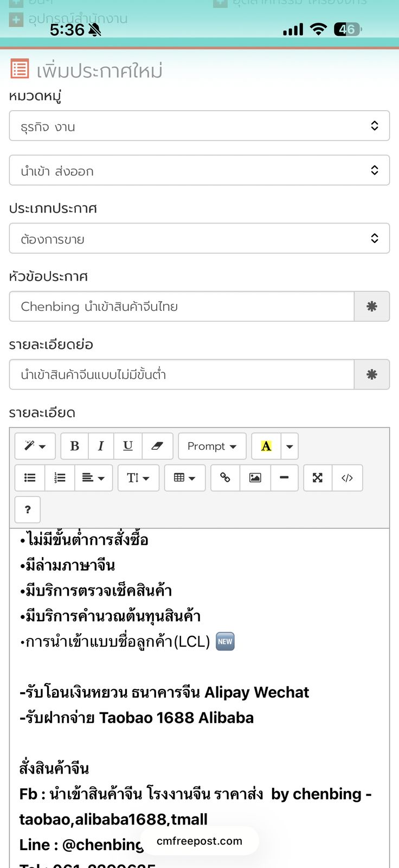Viewport: 399px width, 868px height.
Task: Click the line รับโอนเงินหยวน Alipay Wechat
Action: (164, 693)
